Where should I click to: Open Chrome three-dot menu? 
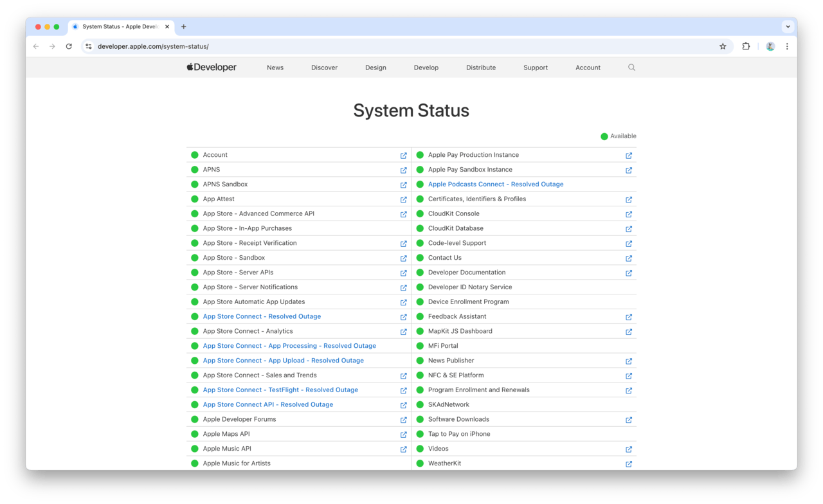[787, 46]
